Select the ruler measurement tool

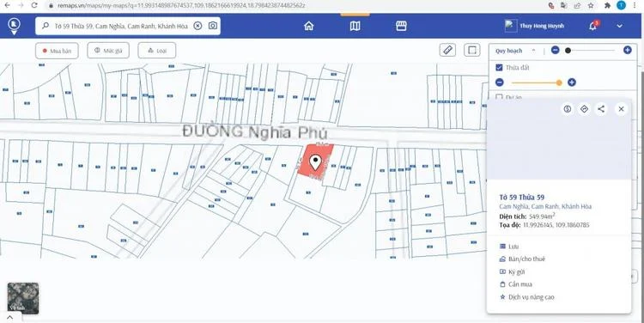point(447,51)
